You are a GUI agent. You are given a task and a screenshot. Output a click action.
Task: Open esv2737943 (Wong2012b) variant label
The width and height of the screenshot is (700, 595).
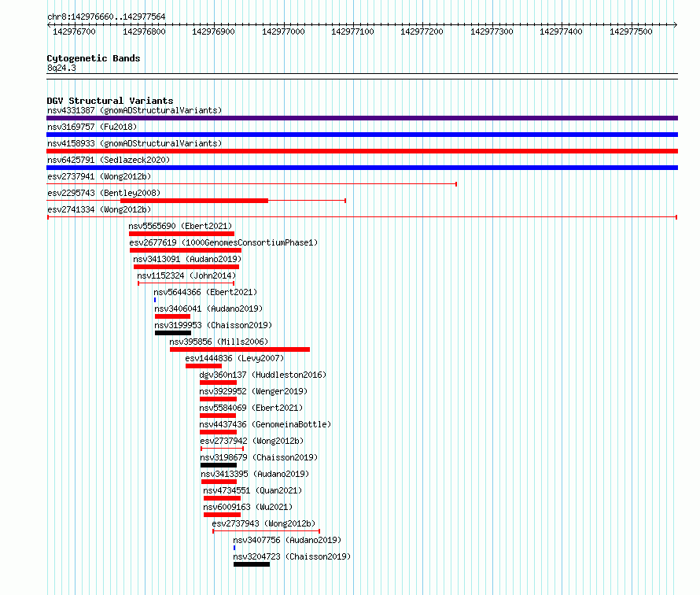click(x=263, y=523)
